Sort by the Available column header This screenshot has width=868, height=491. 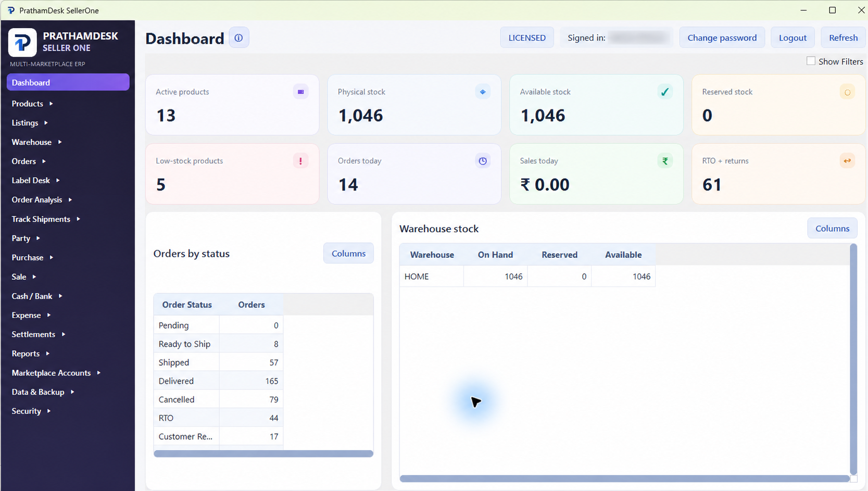tap(623, 255)
